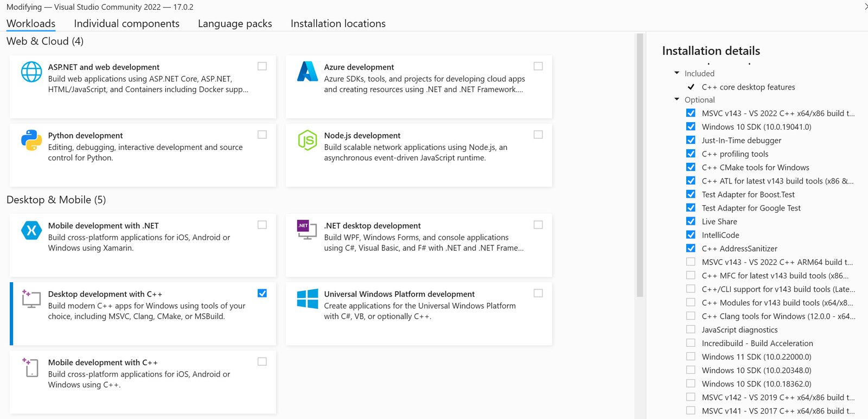868x419 pixels.
Task: Switch to the Workloads tab
Action: tap(31, 23)
